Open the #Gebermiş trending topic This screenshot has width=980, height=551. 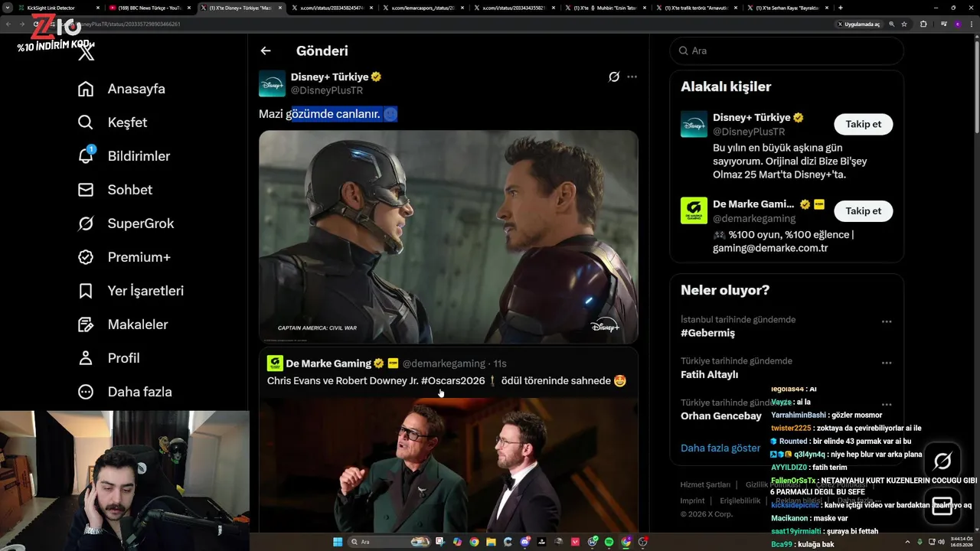point(707,333)
